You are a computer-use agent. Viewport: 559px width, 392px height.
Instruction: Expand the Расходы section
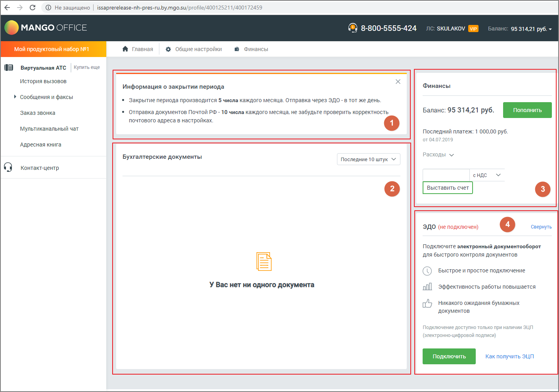(x=438, y=154)
